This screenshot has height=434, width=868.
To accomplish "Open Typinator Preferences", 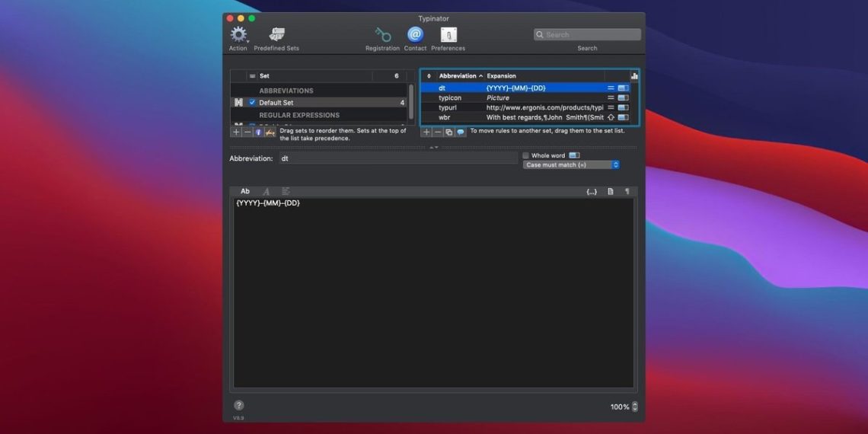I will pyautogui.click(x=448, y=35).
